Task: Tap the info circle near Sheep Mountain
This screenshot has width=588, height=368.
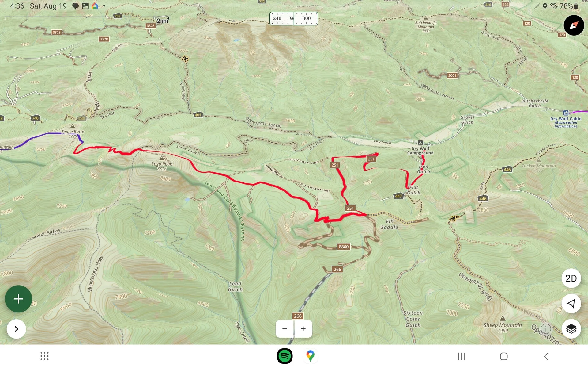Action: tap(546, 329)
